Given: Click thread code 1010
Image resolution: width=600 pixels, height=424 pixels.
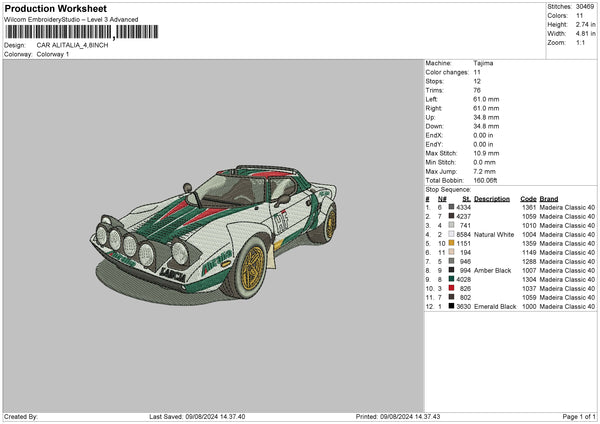Looking at the screenshot, I should coord(529,225).
